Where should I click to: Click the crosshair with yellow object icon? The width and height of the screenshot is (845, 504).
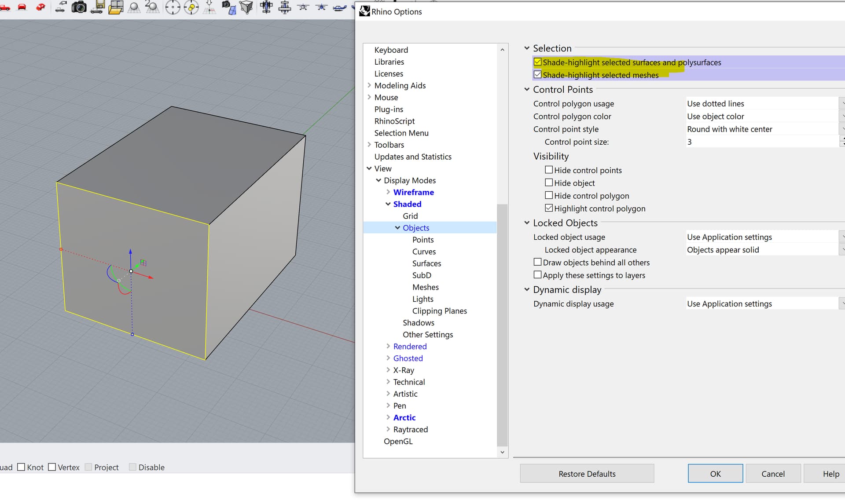(191, 7)
